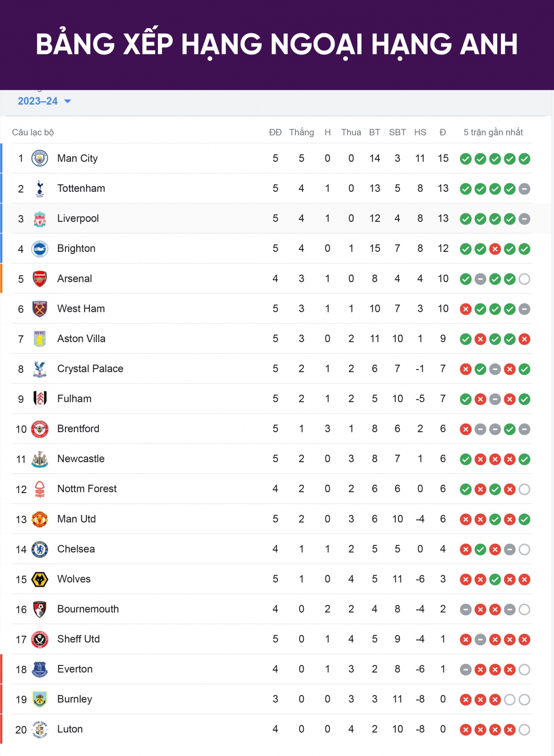Click the 5 trận gần nhất header
Viewport: 554px width, 756px height.
(x=493, y=132)
